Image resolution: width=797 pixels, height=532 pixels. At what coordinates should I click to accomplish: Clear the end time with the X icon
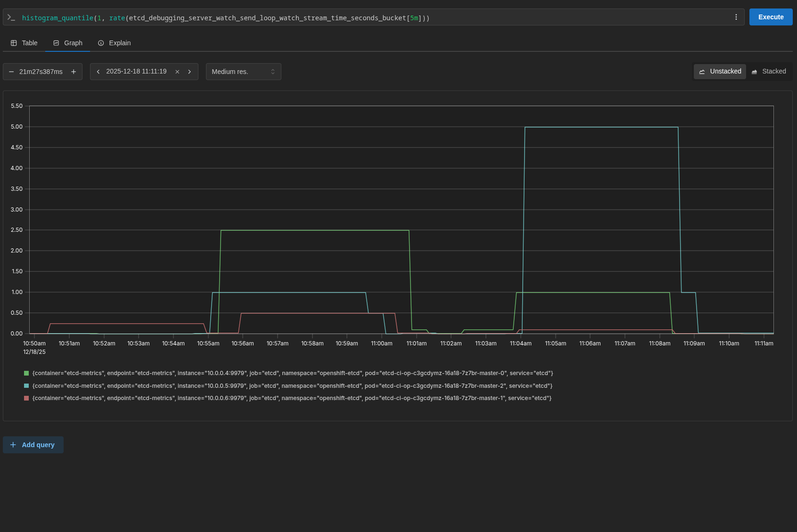pyautogui.click(x=177, y=72)
